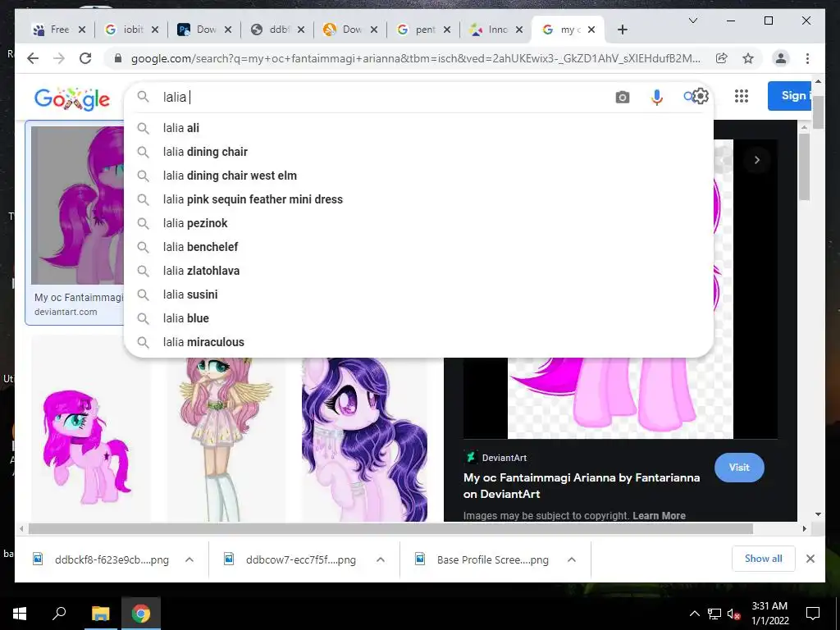The height and width of the screenshot is (630, 840).
Task: Click the padlock site info icon
Action: [118, 58]
